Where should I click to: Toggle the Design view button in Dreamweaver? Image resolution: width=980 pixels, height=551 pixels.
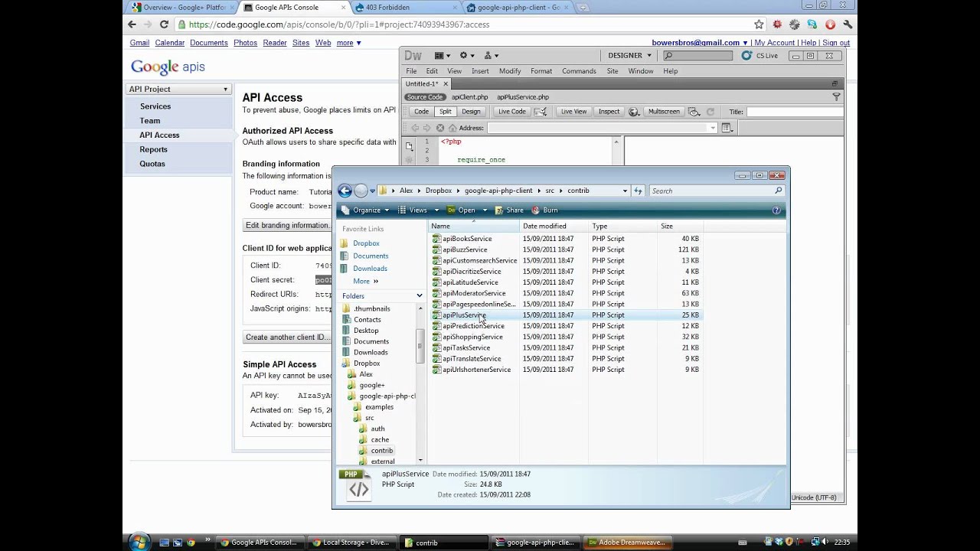click(471, 112)
